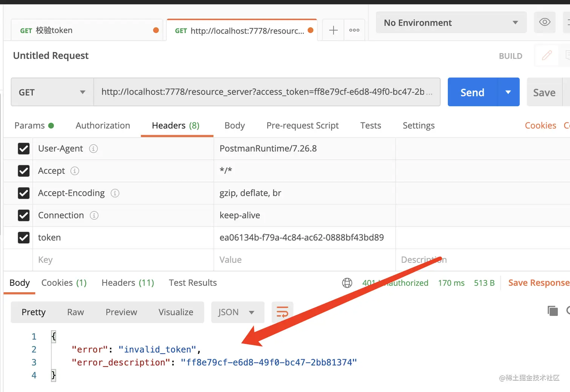Click the Connection header info icon
This screenshot has width=570, height=392.
[x=94, y=215]
